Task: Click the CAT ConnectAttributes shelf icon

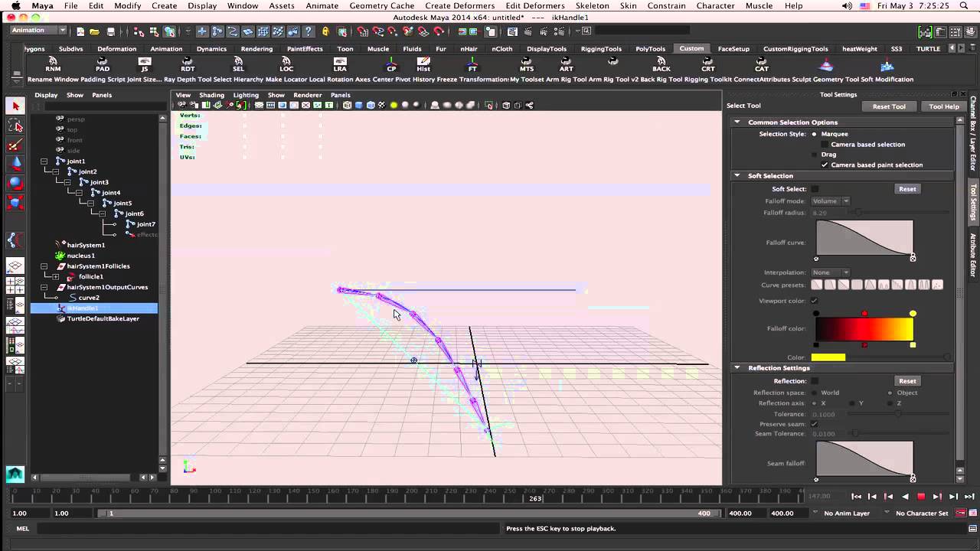Action: click(762, 64)
